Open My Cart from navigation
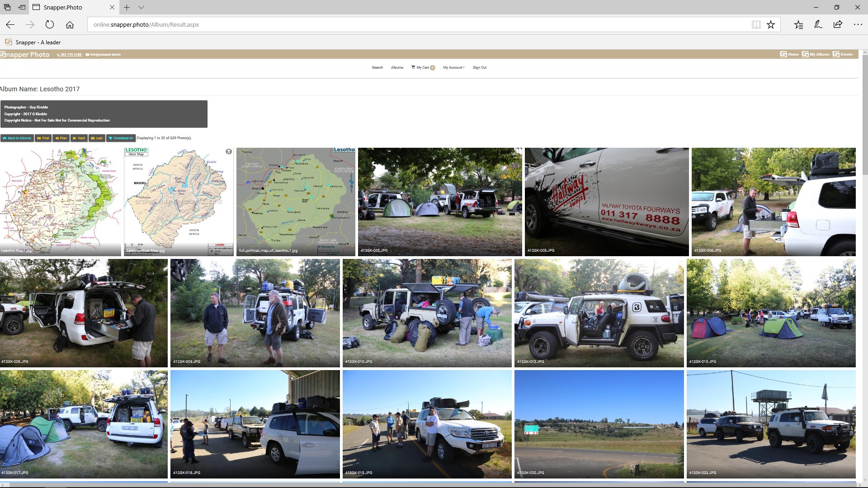This screenshot has width=868, height=488. pyautogui.click(x=423, y=68)
